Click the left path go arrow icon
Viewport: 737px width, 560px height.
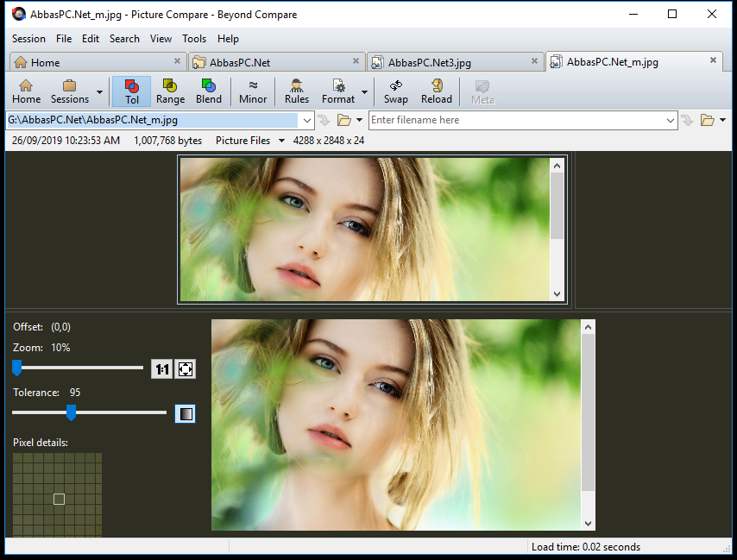point(324,121)
